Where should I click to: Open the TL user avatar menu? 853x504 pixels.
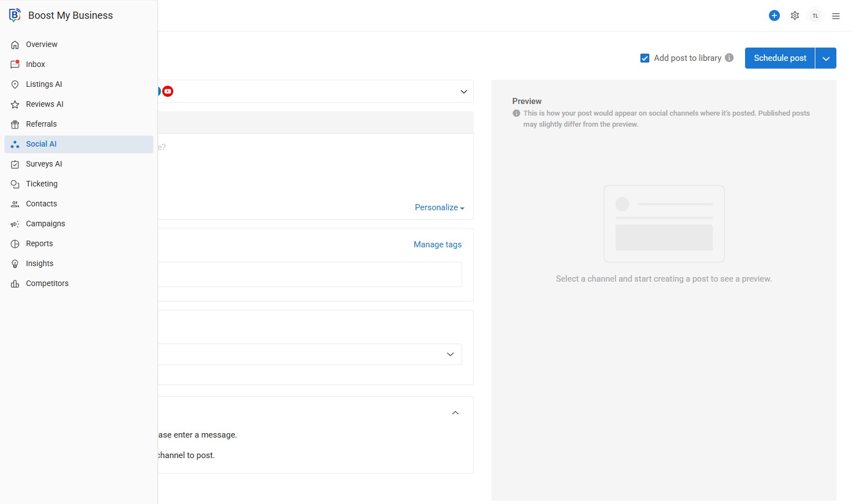815,15
